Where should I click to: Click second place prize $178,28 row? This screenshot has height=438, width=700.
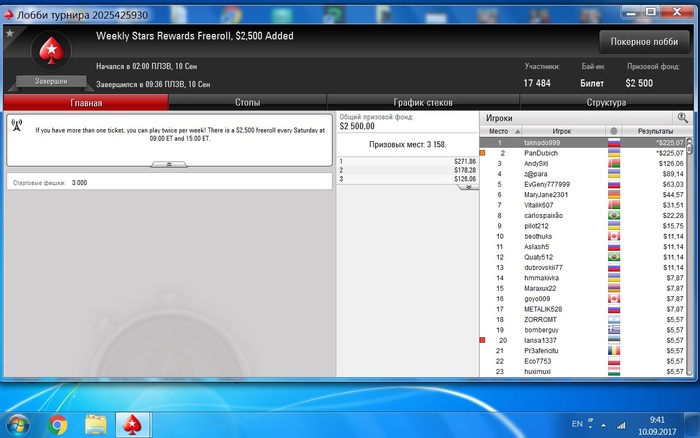(x=408, y=170)
